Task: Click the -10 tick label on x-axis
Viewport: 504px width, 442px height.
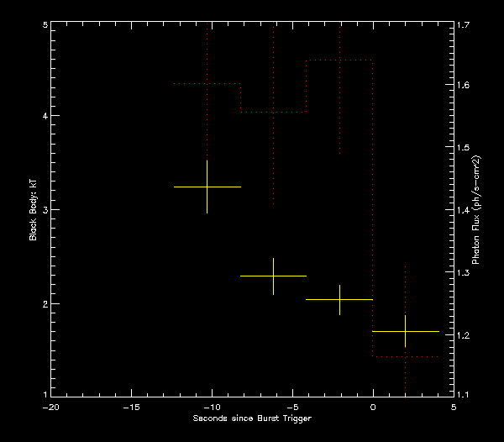Action: 211,406
